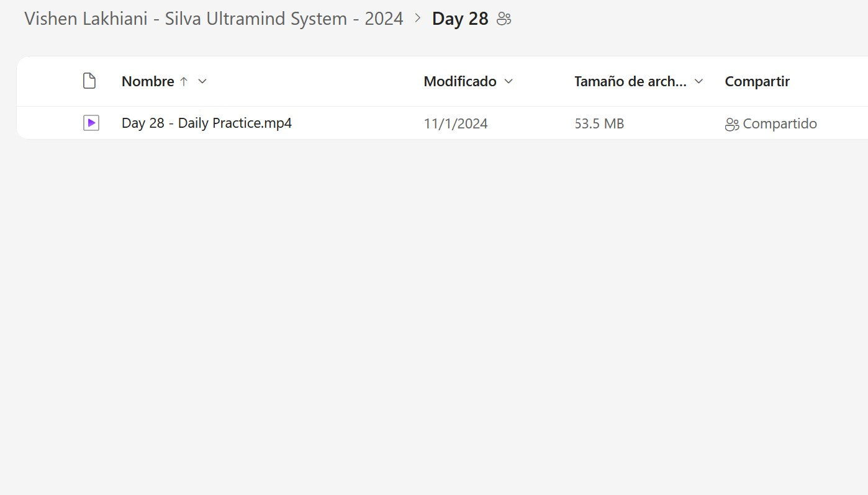Click the shared people icon beside Day 28
The width and height of the screenshot is (868, 495).
point(504,19)
